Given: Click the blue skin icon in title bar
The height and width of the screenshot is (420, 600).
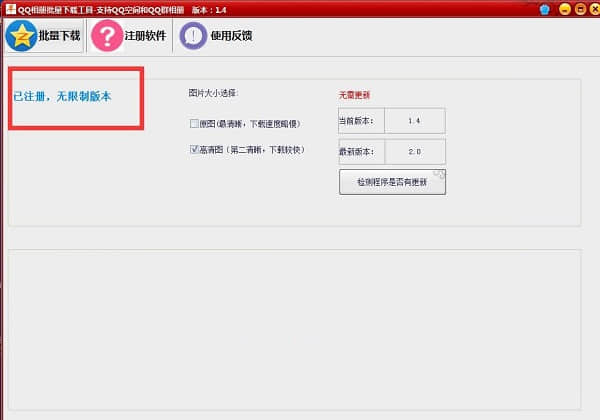Looking at the screenshot, I should coord(545,9).
